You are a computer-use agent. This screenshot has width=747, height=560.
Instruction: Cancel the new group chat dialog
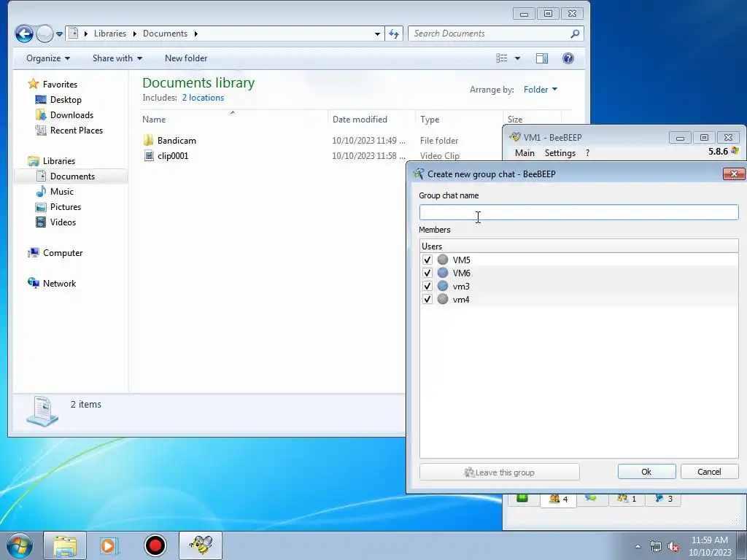(x=709, y=472)
